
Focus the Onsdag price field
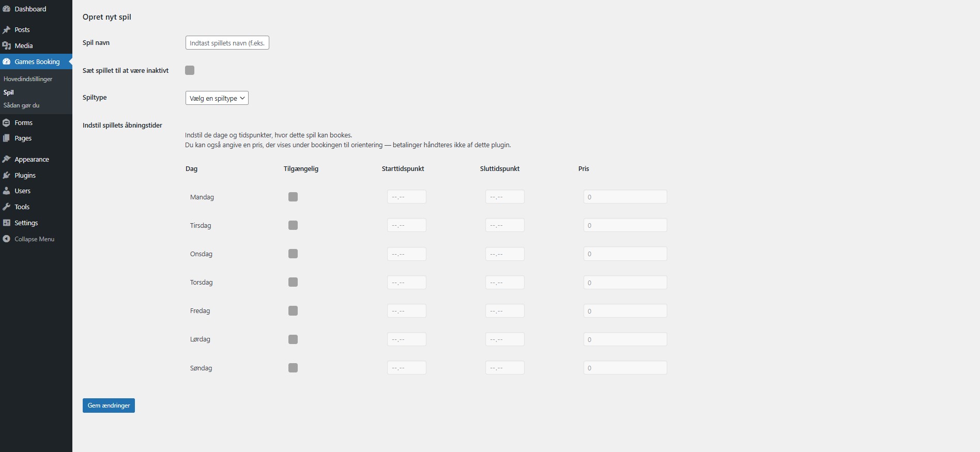pos(625,254)
